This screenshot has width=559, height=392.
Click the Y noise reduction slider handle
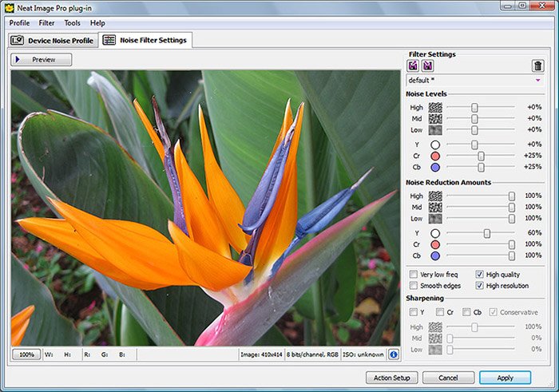click(486, 233)
